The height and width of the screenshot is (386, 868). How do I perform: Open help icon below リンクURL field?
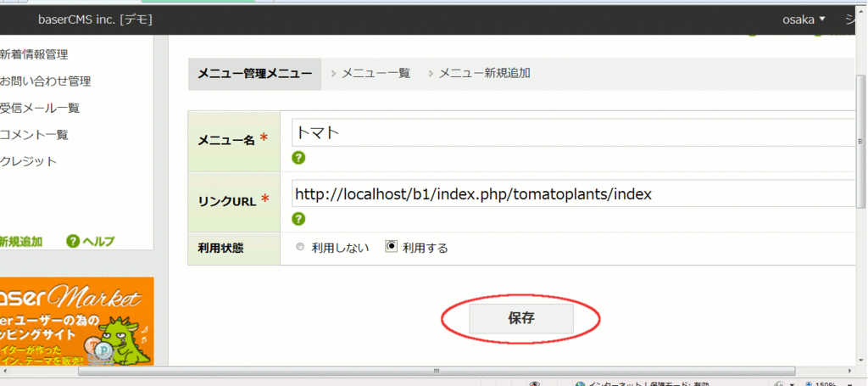(298, 219)
